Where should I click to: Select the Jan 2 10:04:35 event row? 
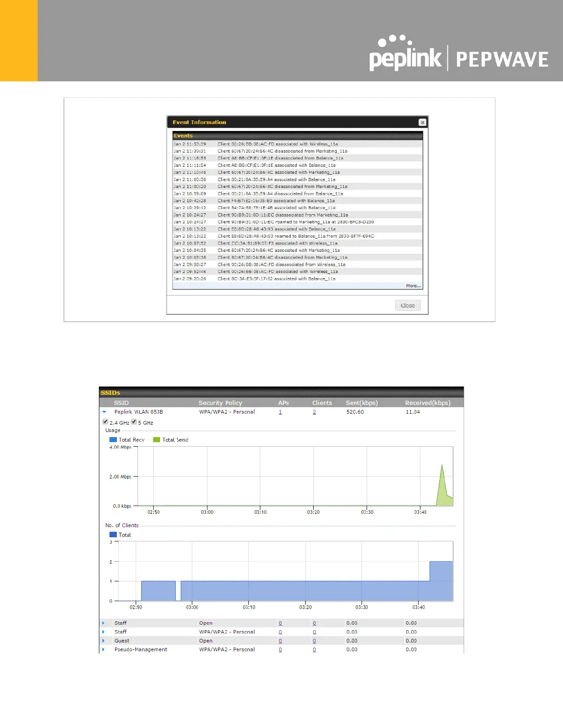[x=298, y=250]
